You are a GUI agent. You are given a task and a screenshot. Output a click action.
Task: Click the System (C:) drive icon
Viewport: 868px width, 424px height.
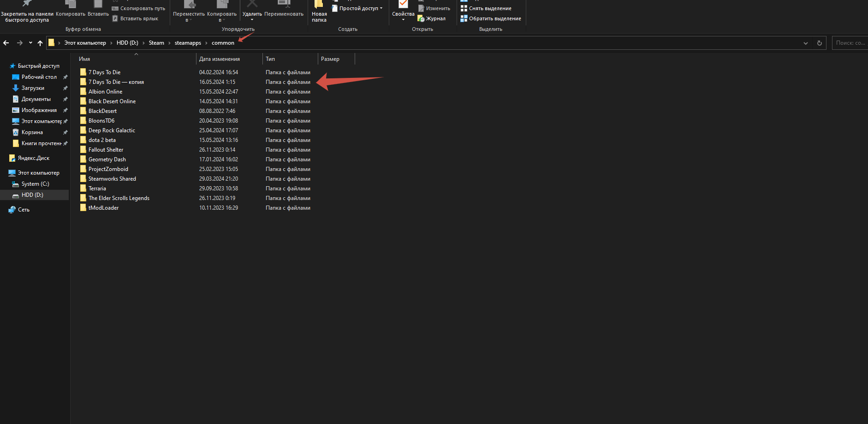16,184
